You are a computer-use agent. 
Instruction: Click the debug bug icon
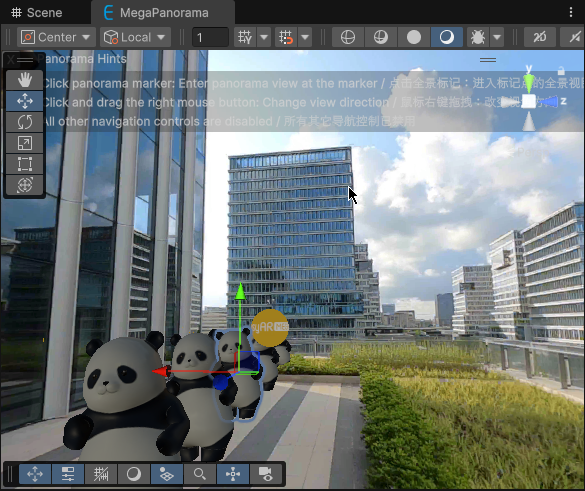coord(478,37)
